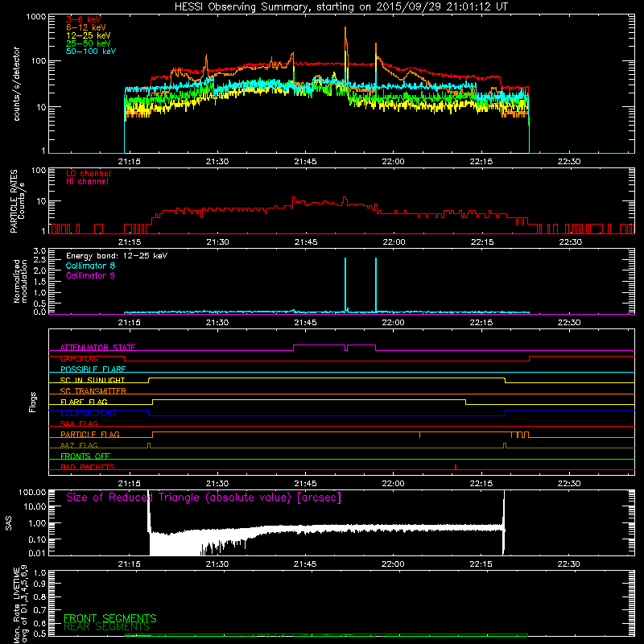Image resolution: width=644 pixels, height=644 pixels.
Task: Click the Collimator 9 legend label
Action: (x=90, y=275)
